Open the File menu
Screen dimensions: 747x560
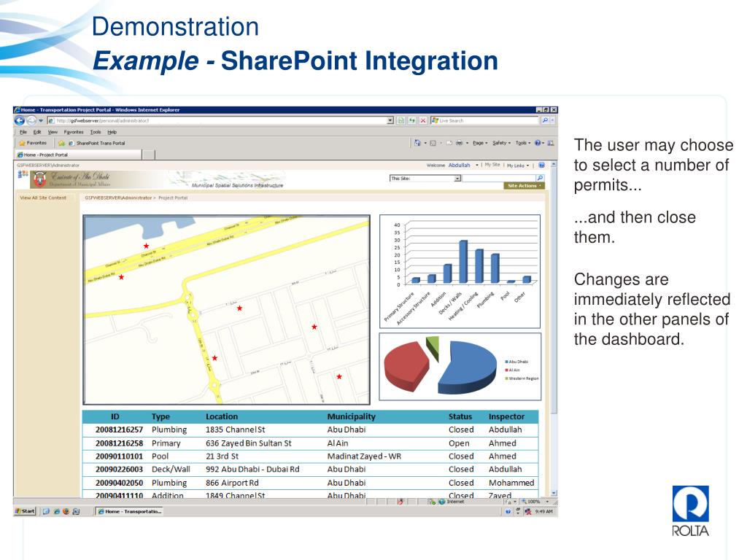point(23,132)
